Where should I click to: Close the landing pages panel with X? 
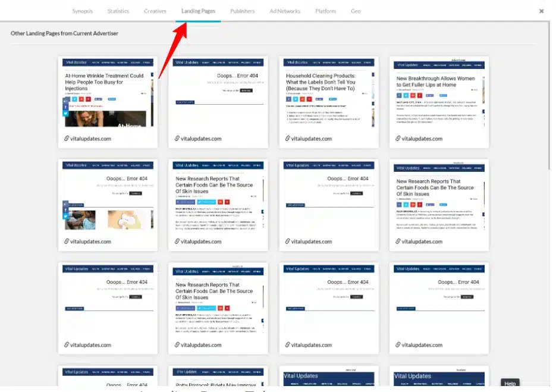(x=541, y=11)
